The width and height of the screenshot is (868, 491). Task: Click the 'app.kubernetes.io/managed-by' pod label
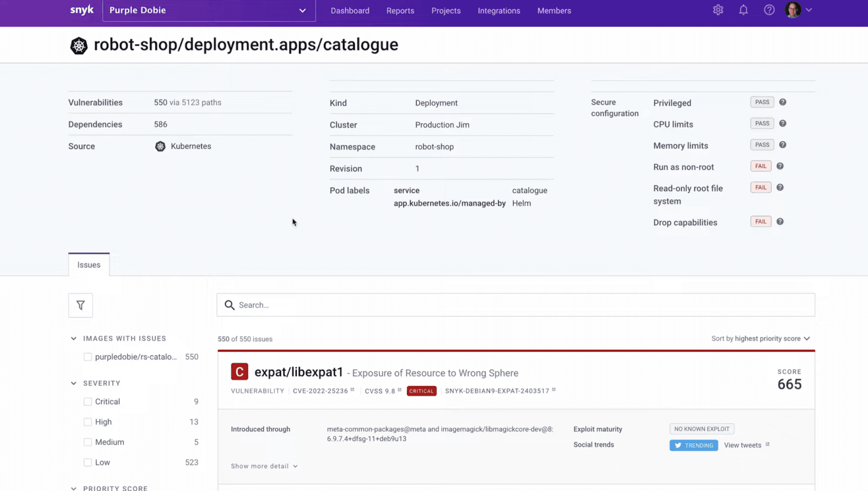[x=450, y=203]
